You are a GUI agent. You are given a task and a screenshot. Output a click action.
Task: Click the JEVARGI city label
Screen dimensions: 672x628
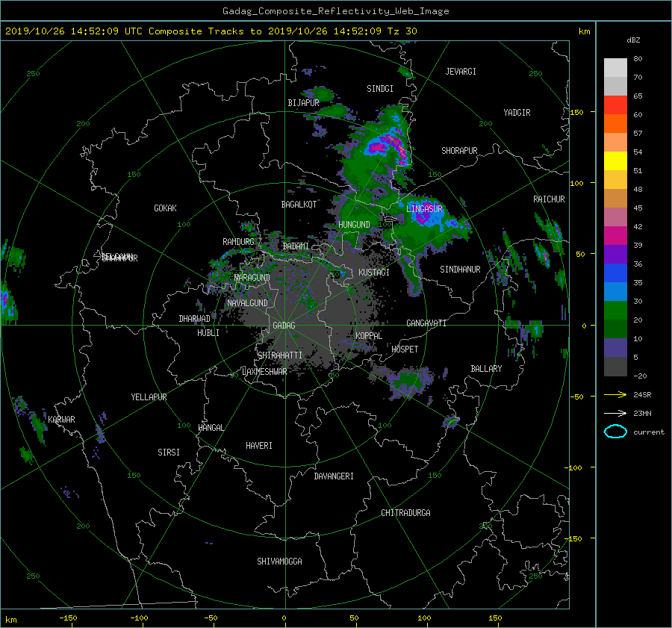461,72
